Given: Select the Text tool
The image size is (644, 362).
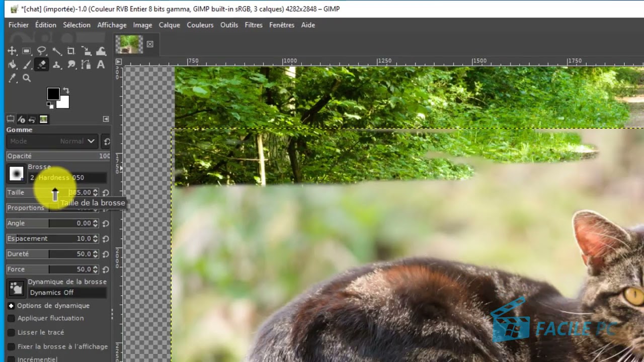Looking at the screenshot, I should click(x=101, y=64).
